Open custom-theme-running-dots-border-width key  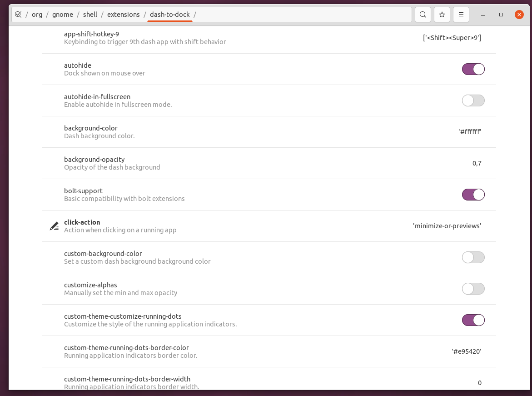268,379
